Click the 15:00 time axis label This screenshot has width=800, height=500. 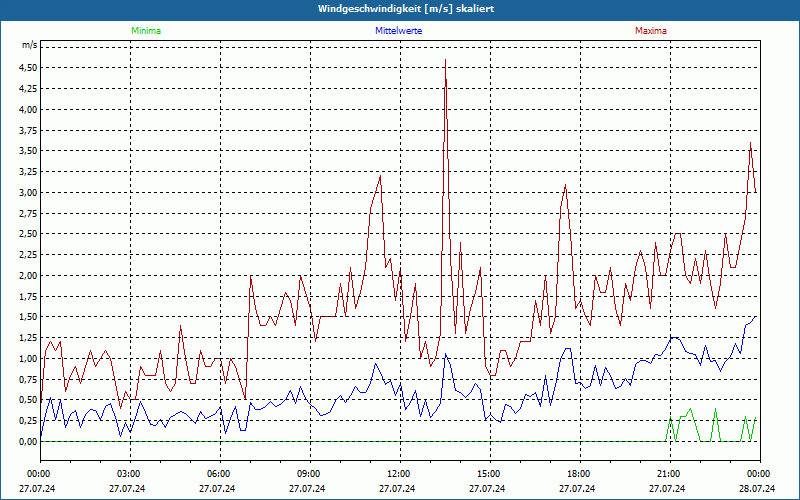487,474
